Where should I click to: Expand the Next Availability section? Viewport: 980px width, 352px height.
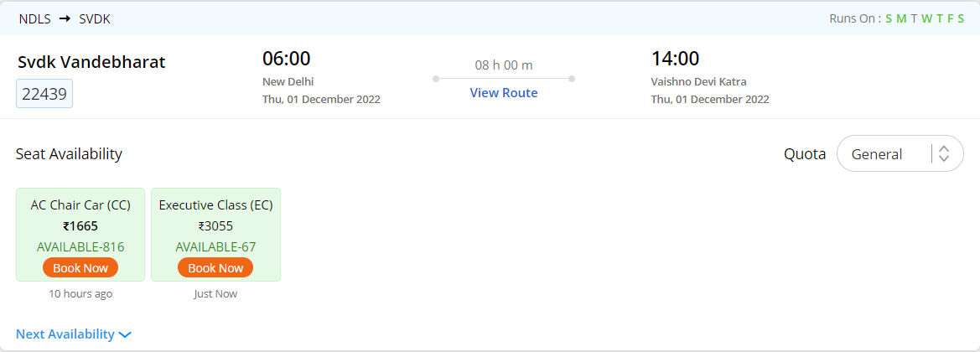tap(65, 334)
